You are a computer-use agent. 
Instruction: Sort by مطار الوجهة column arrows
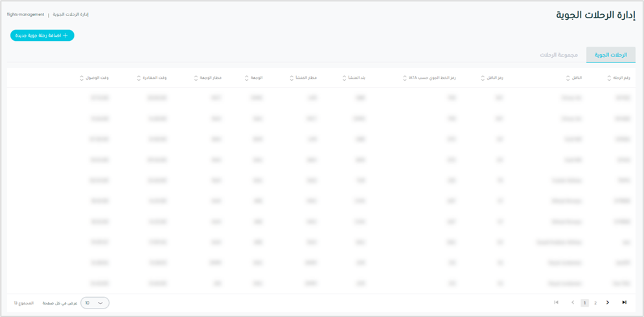coord(196,78)
